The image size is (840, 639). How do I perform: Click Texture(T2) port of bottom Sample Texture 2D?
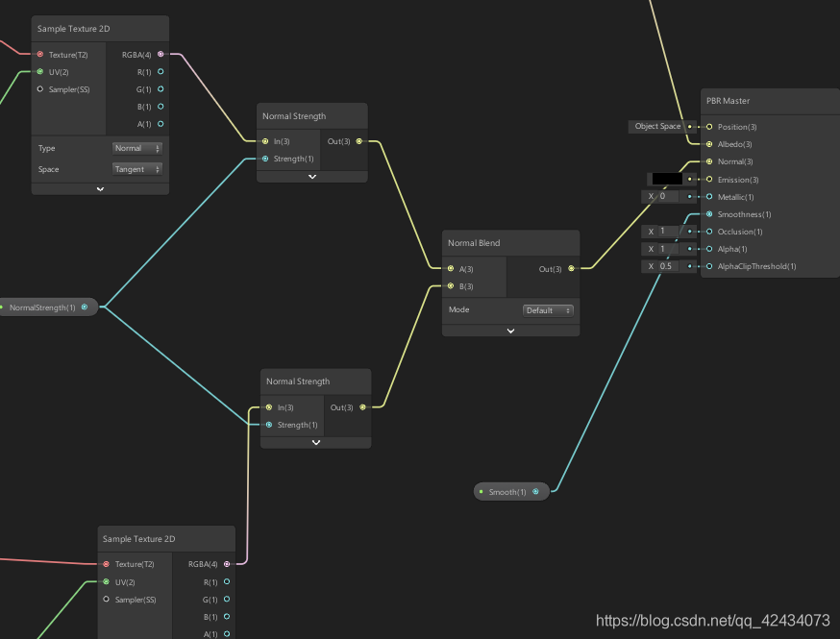(x=106, y=564)
